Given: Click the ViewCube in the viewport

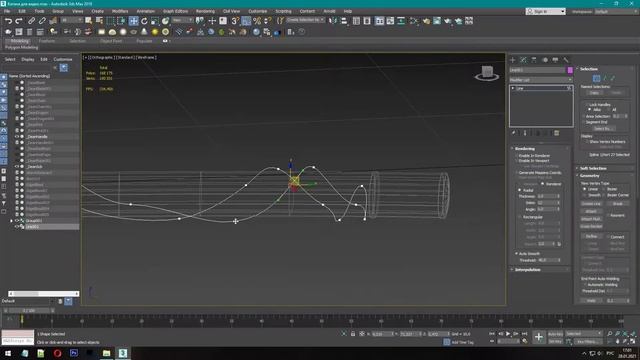Looking at the screenshot, I should 487,73.
